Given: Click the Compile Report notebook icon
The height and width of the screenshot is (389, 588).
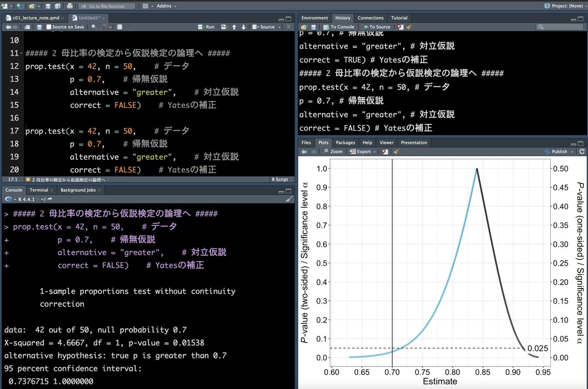Looking at the screenshot, I should click(x=120, y=27).
